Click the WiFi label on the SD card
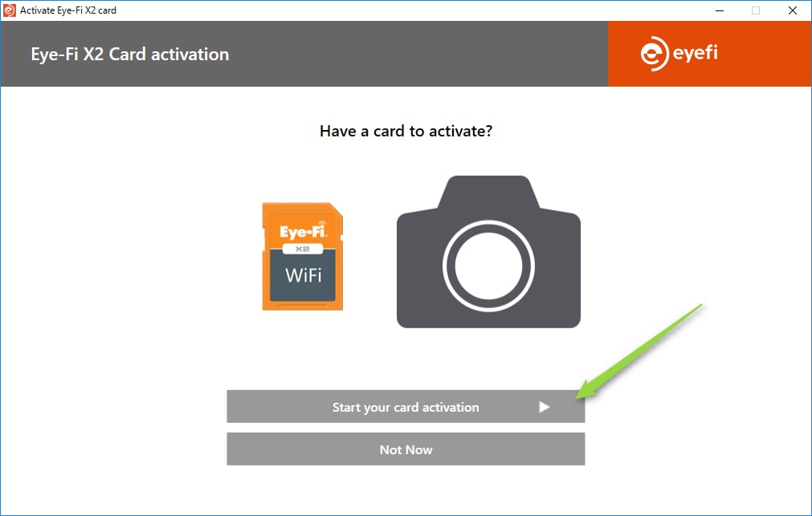 point(304,275)
